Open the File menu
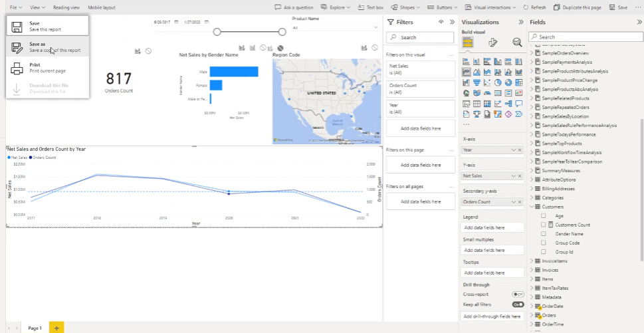 (x=15, y=7)
